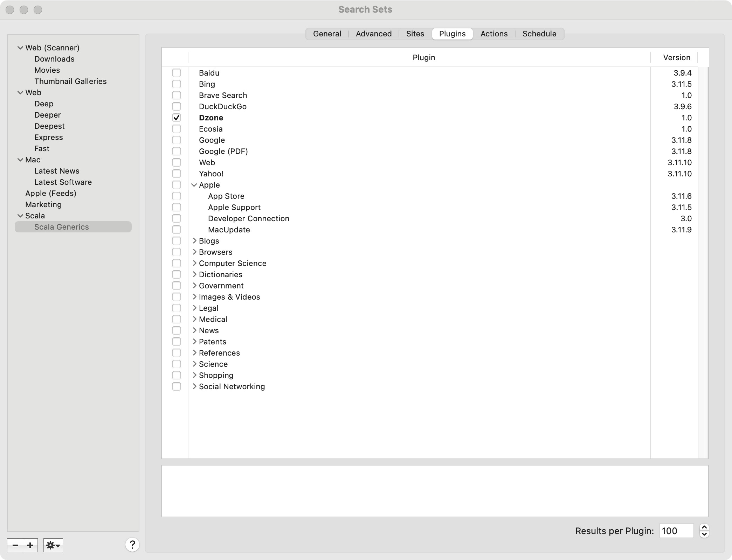Expand the Shopping plugin group
Screen dimensions: 732x560
(x=194, y=375)
